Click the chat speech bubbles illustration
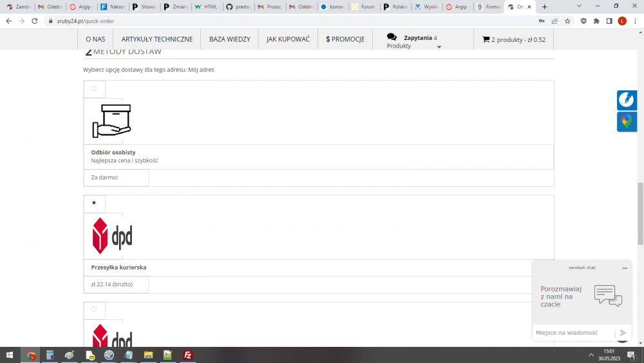This screenshot has height=363, width=644. (608, 296)
